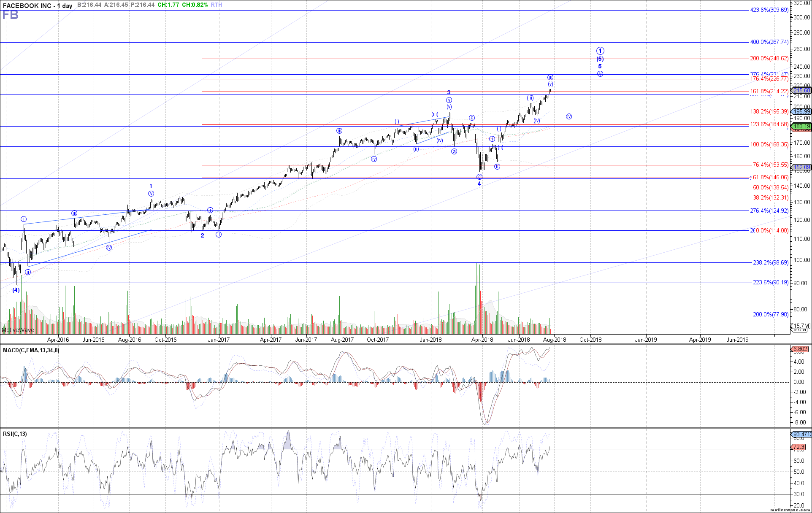Select the 161.8%(214.22) extension label
This screenshot has height=513, width=812.
coord(769,91)
